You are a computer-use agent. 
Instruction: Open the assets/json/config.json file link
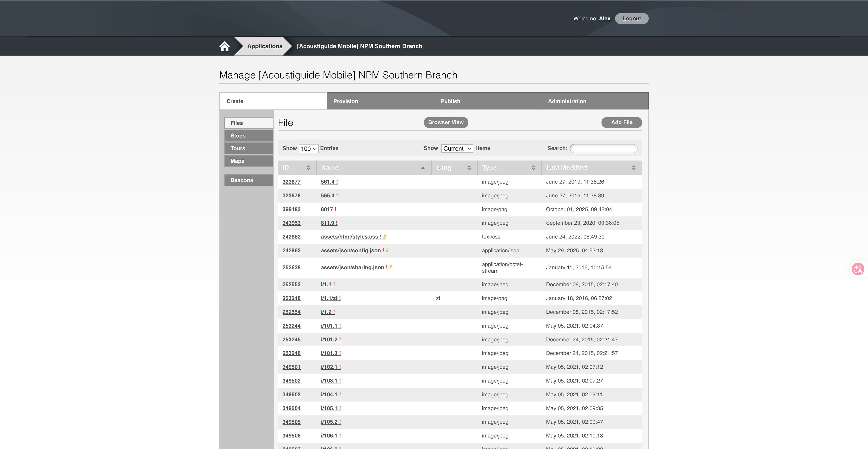pyautogui.click(x=350, y=250)
